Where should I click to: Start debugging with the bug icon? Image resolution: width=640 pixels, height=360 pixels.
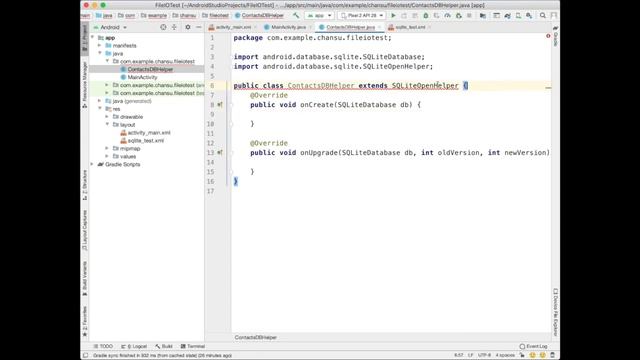pos(426,16)
